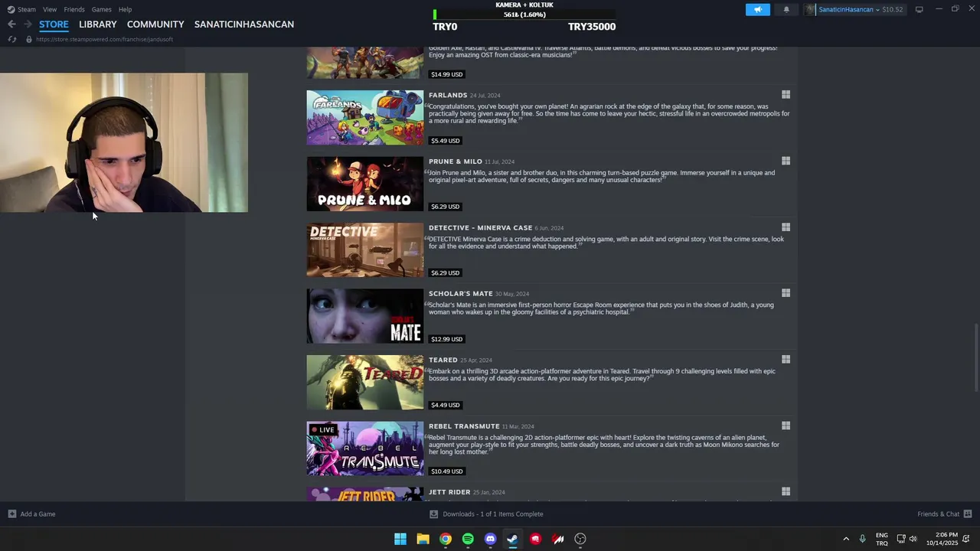Show hidden system tray icons chevron

click(846, 539)
